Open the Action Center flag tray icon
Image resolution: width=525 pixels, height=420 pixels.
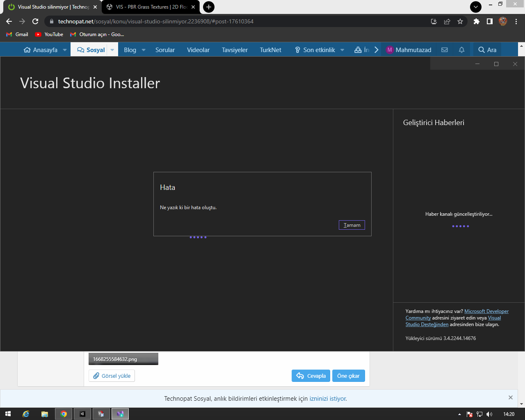coord(470,414)
